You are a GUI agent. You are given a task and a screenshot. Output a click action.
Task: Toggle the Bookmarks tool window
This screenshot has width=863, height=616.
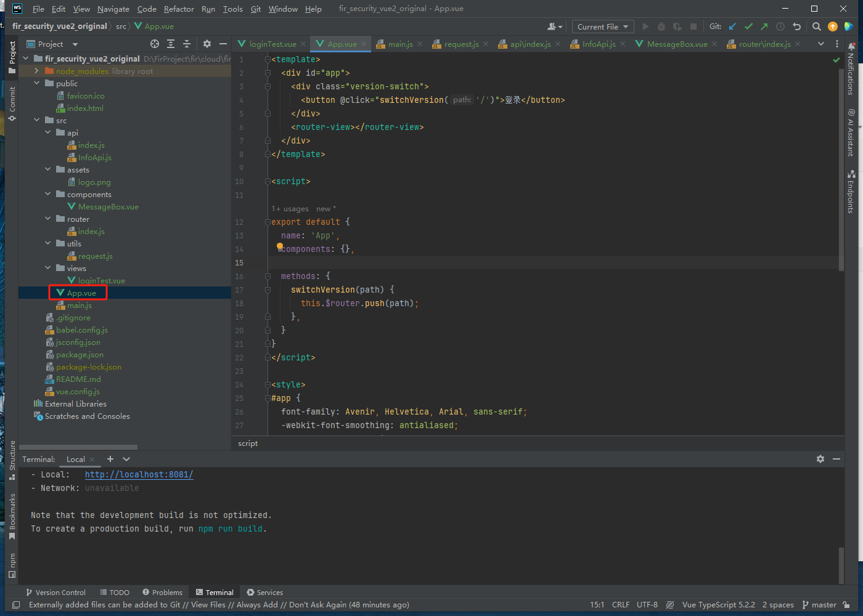tap(12, 516)
